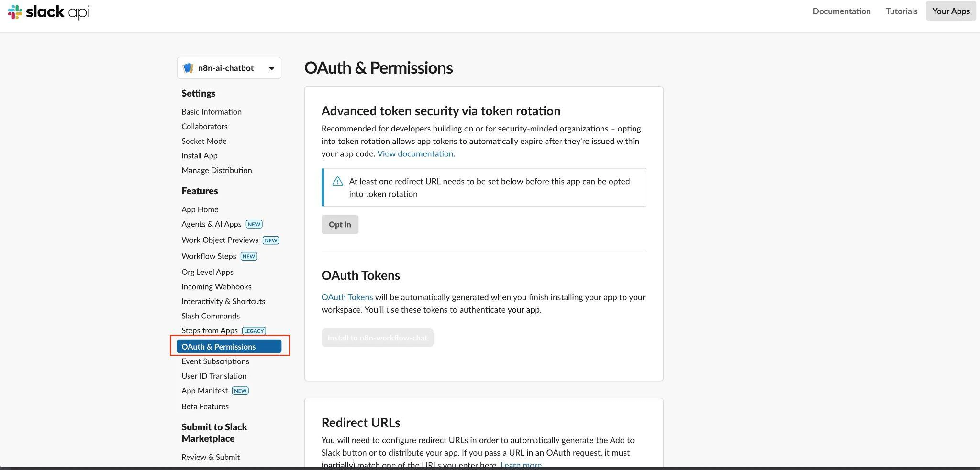Navigate to Event Subscriptions

(x=215, y=361)
